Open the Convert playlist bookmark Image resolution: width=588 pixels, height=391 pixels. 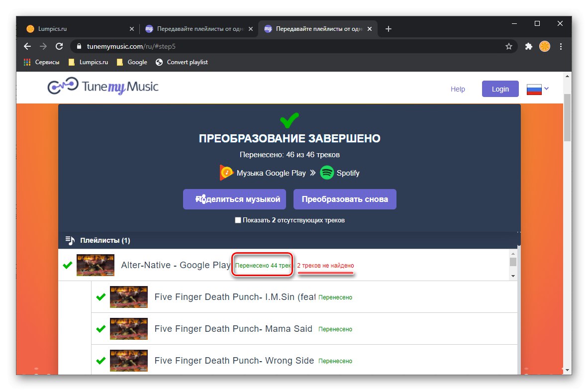182,62
